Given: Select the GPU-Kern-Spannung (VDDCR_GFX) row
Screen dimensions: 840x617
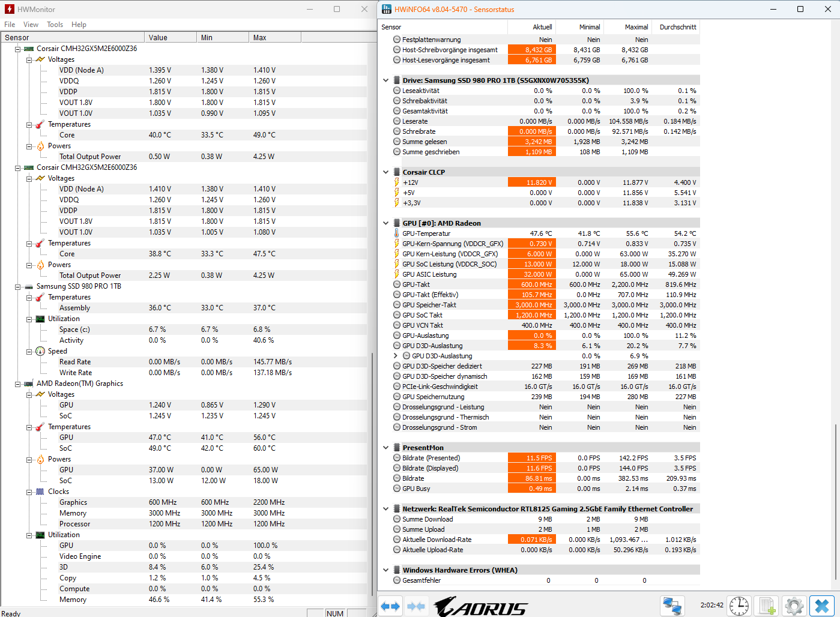Looking at the screenshot, I should coord(546,244).
